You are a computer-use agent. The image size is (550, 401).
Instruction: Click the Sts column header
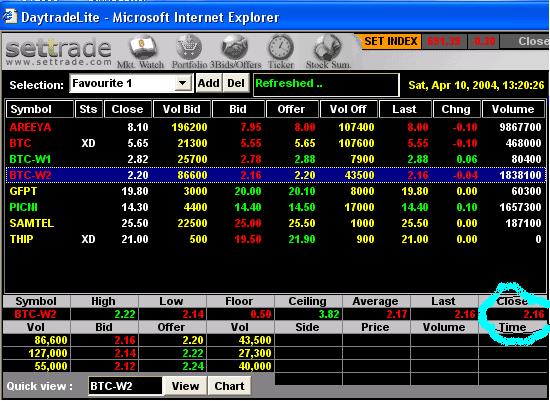click(x=88, y=109)
